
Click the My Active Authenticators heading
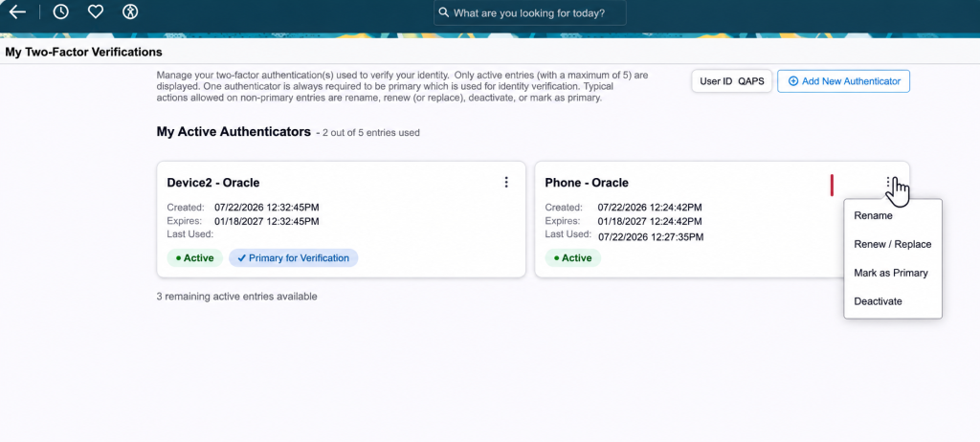pos(234,132)
